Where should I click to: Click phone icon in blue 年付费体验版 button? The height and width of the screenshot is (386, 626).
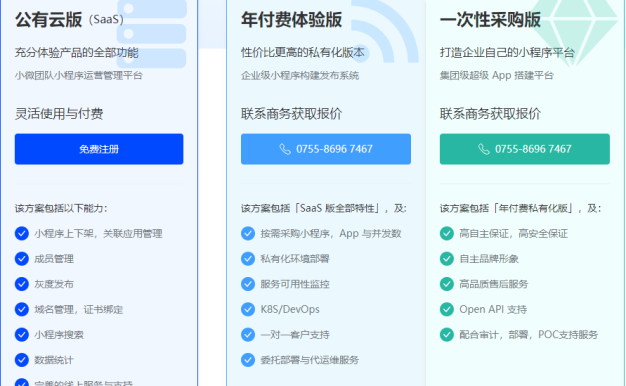[x=285, y=149]
